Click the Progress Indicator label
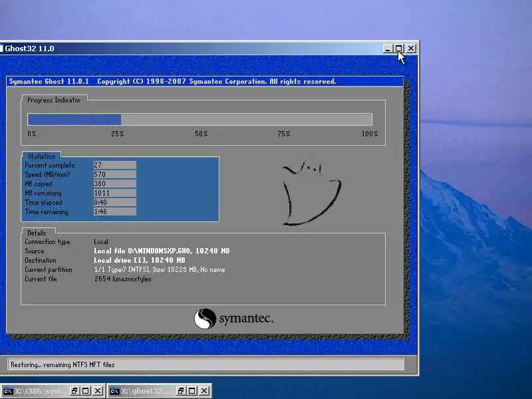The width and height of the screenshot is (532, 399). tap(54, 100)
